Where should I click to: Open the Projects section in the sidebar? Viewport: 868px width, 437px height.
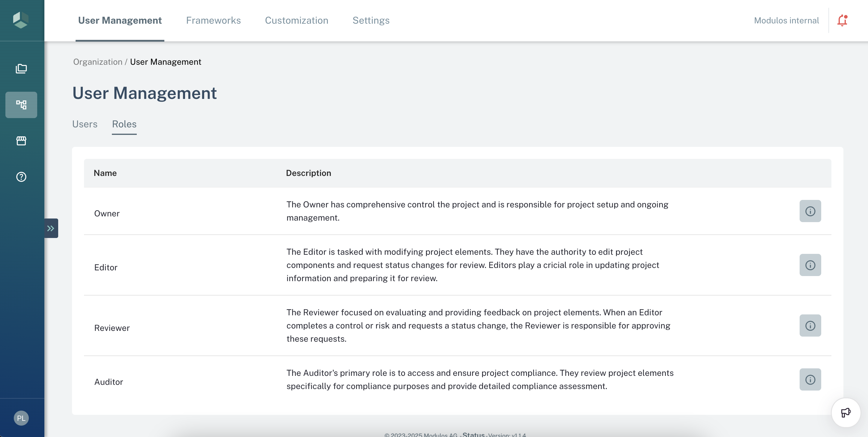(x=21, y=69)
